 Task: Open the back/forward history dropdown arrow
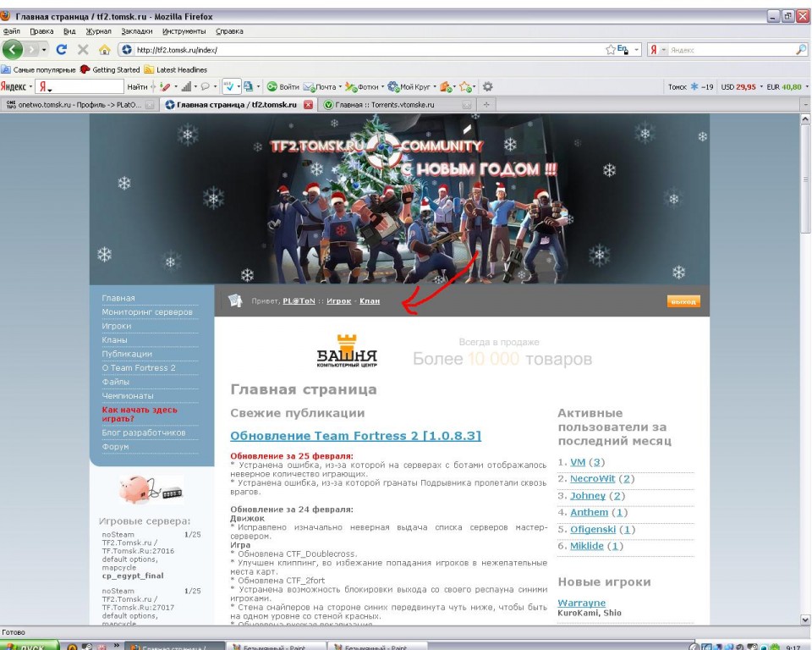(44, 50)
